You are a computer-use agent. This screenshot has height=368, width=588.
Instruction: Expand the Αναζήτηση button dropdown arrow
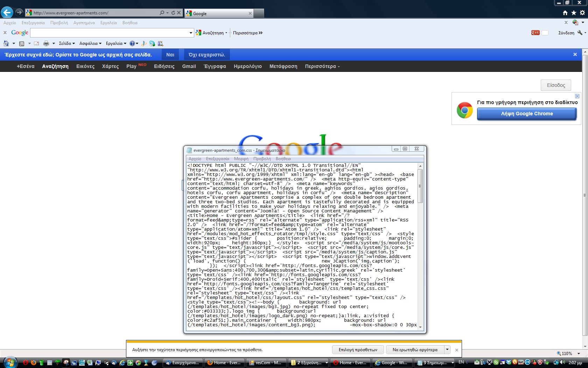tap(226, 33)
